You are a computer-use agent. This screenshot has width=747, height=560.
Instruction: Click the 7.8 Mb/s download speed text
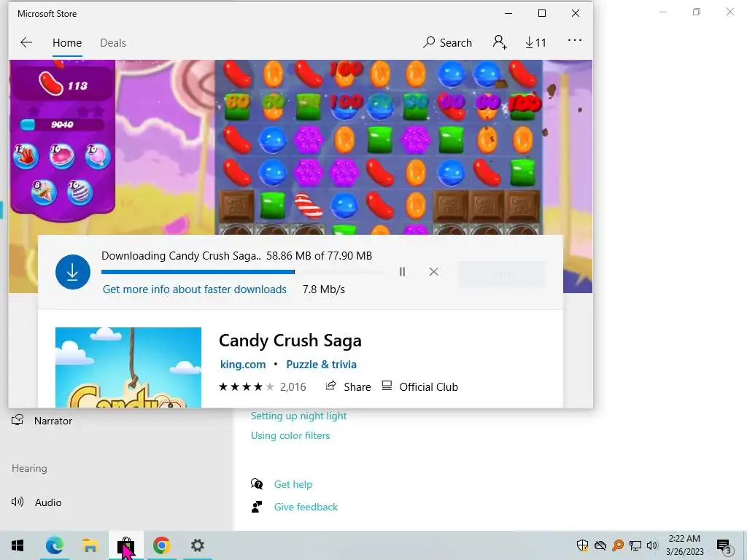pyautogui.click(x=323, y=289)
